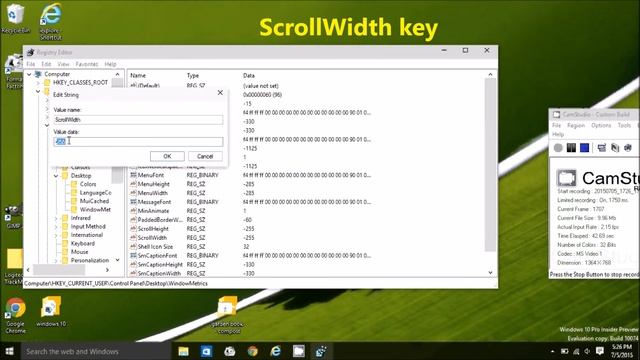Click the ScrollWidth string value icon in list
Viewport: 640px width, 360px height.
133,238
